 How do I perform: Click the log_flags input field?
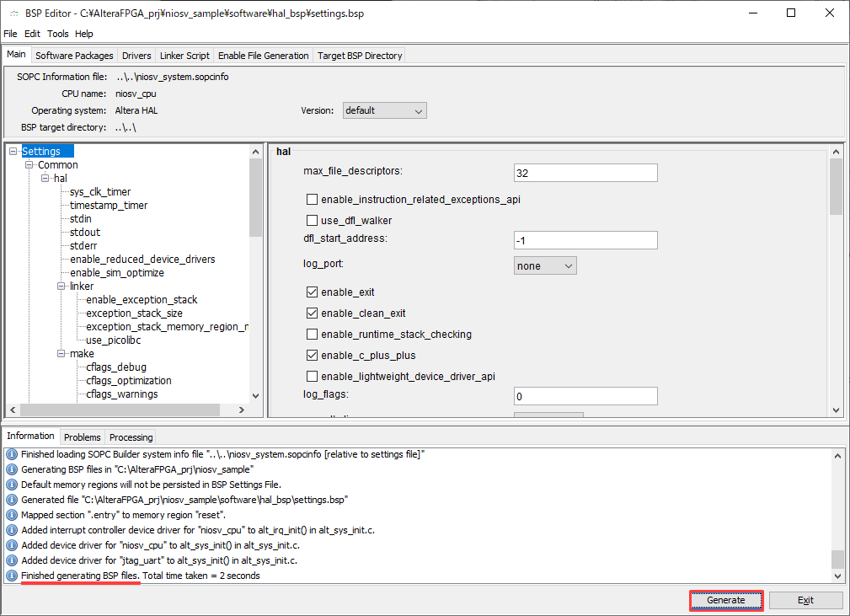click(x=585, y=396)
